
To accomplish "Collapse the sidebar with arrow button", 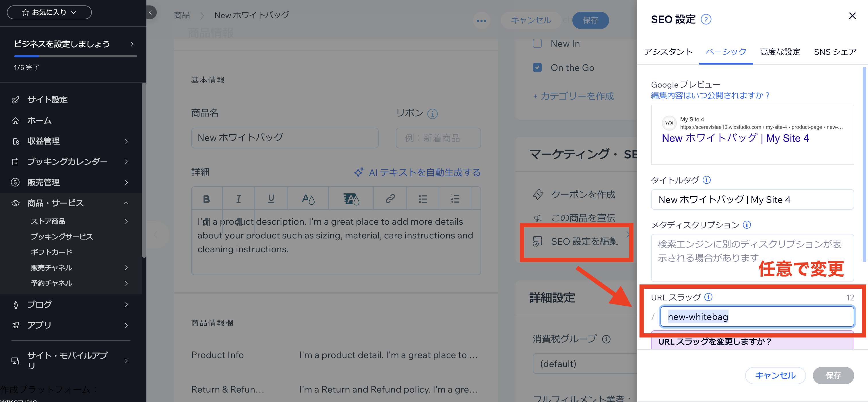I will (x=151, y=13).
